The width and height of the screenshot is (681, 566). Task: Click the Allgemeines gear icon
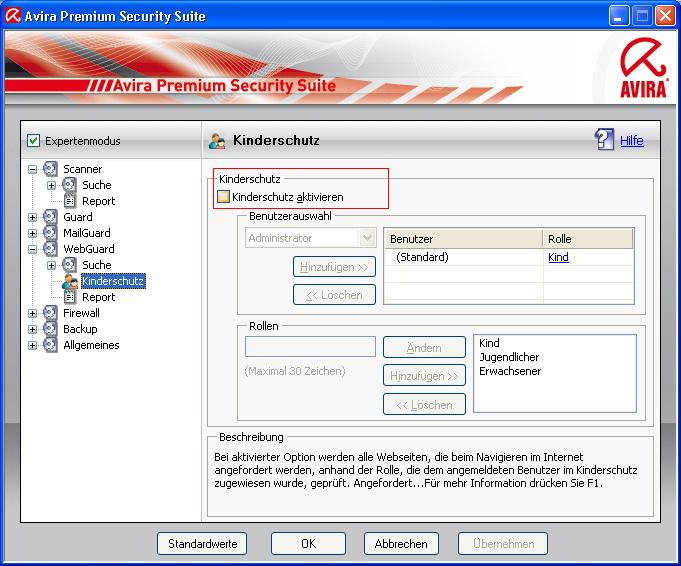click(50, 345)
